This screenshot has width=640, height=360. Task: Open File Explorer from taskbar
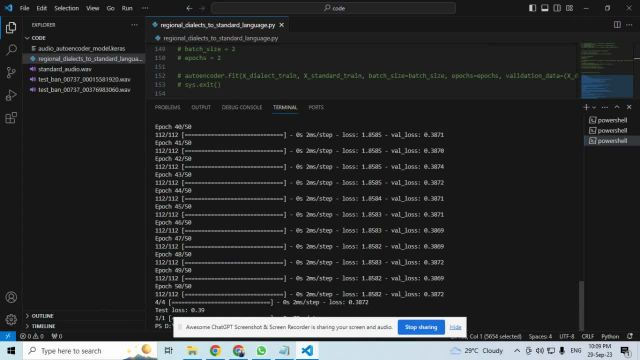(x=192, y=351)
